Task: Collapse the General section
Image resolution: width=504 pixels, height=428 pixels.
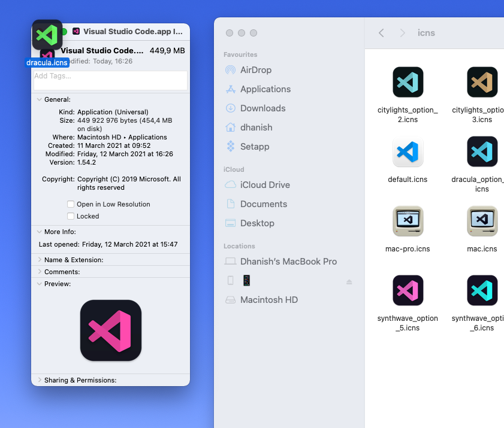Action: (x=39, y=99)
